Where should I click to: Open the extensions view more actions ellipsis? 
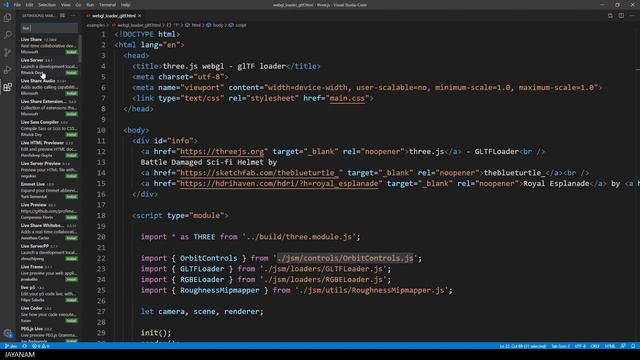point(73,16)
